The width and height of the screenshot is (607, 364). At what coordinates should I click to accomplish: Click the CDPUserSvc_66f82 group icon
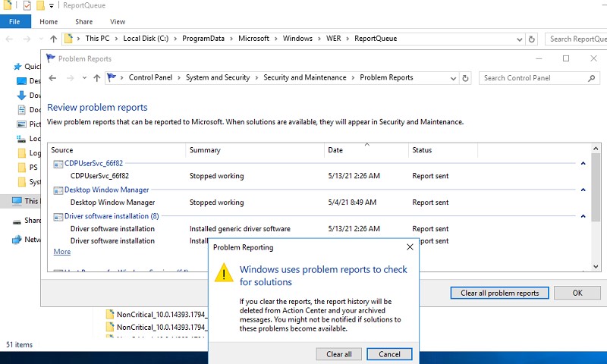point(58,164)
